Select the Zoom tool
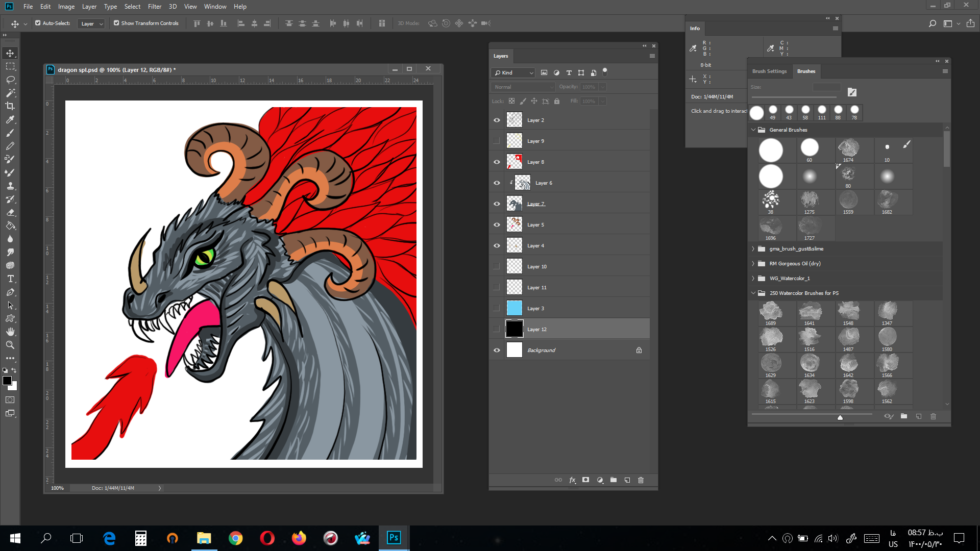Screen dimensions: 980x551 tap(10, 345)
